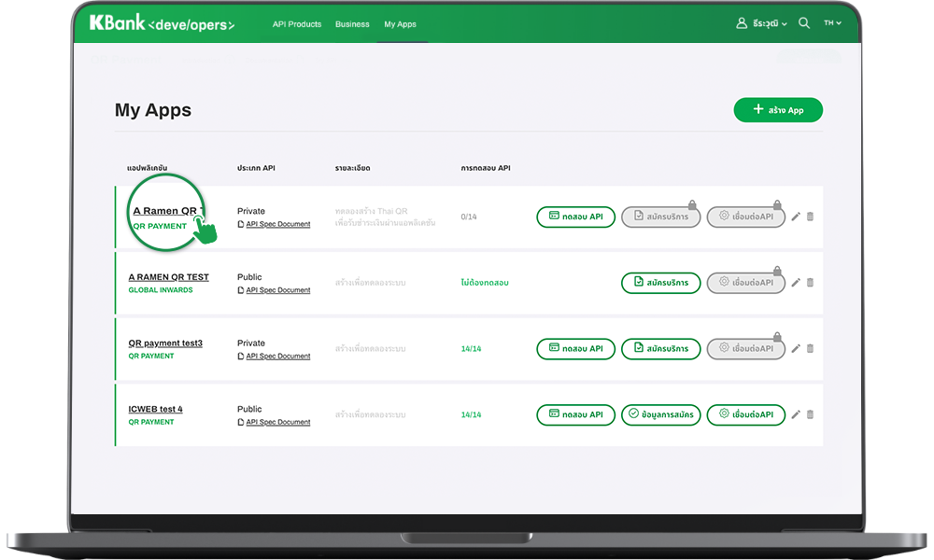934x560 pixels.
Task: Click locked สมัครบริการ for A Ramen QR
Action: (x=661, y=217)
